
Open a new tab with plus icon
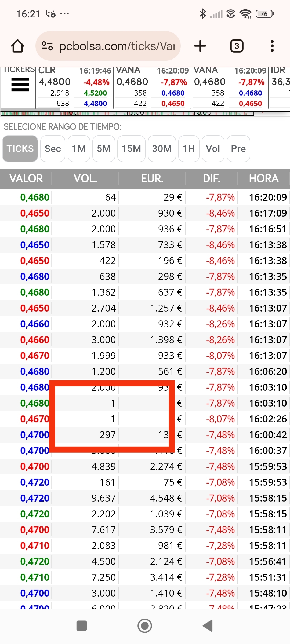(x=200, y=46)
